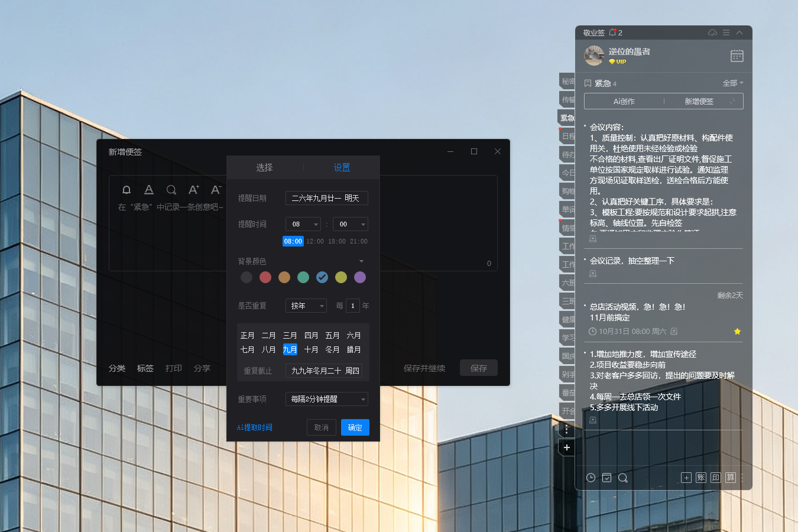The height and width of the screenshot is (532, 798).
Task: Expand the 背景颜色 arrow
Action: pyautogui.click(x=361, y=261)
